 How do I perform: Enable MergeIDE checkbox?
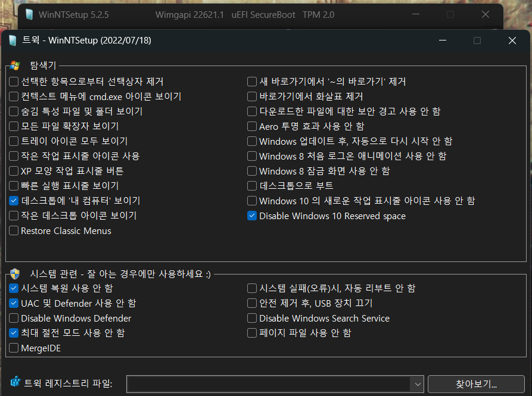click(14, 348)
